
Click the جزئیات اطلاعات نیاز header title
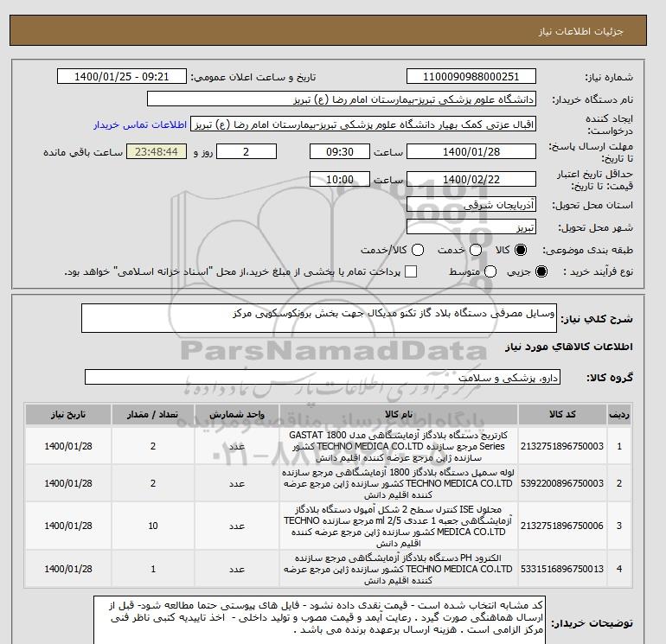pyautogui.click(x=580, y=31)
